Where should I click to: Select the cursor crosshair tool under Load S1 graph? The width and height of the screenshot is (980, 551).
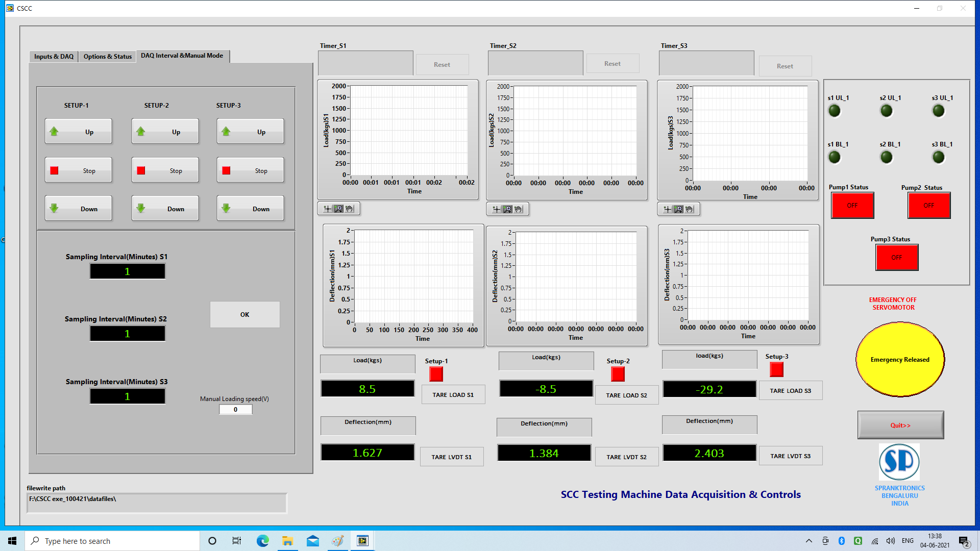tap(328, 209)
